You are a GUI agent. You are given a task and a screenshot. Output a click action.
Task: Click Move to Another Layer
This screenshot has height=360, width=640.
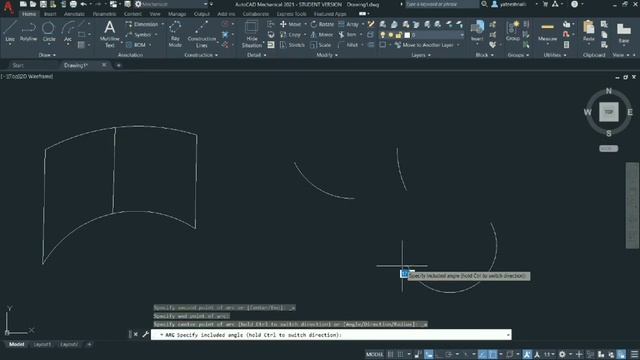[x=424, y=45]
